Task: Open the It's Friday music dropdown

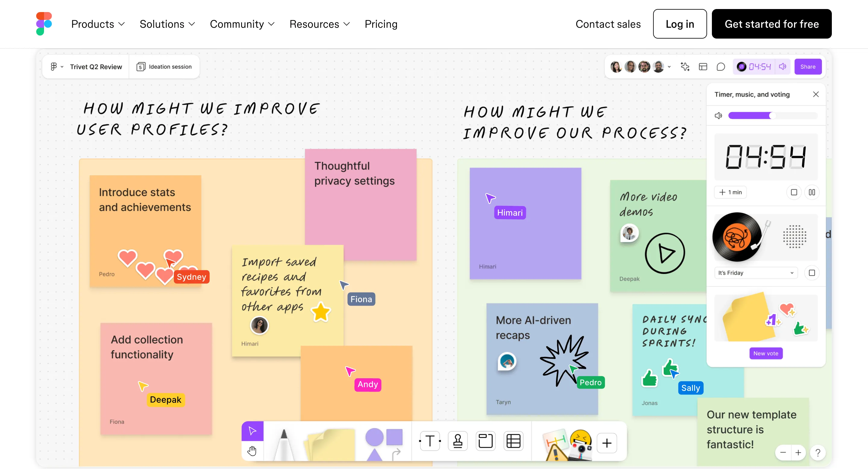Action: tap(756, 273)
